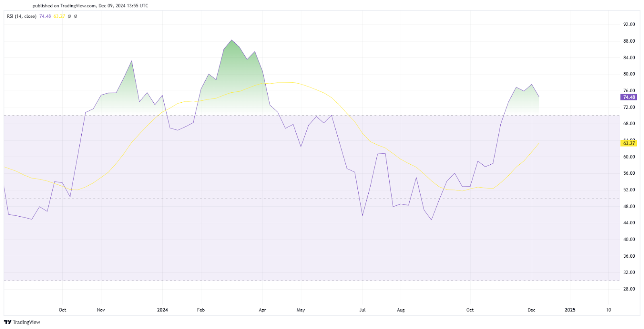Click the 56.00 scale label

pyautogui.click(x=629, y=173)
